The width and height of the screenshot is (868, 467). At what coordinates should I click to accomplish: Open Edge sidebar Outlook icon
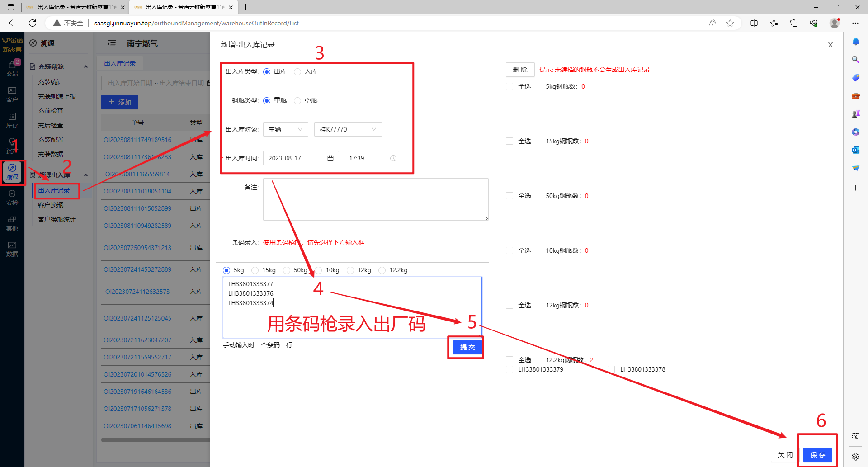(856, 150)
